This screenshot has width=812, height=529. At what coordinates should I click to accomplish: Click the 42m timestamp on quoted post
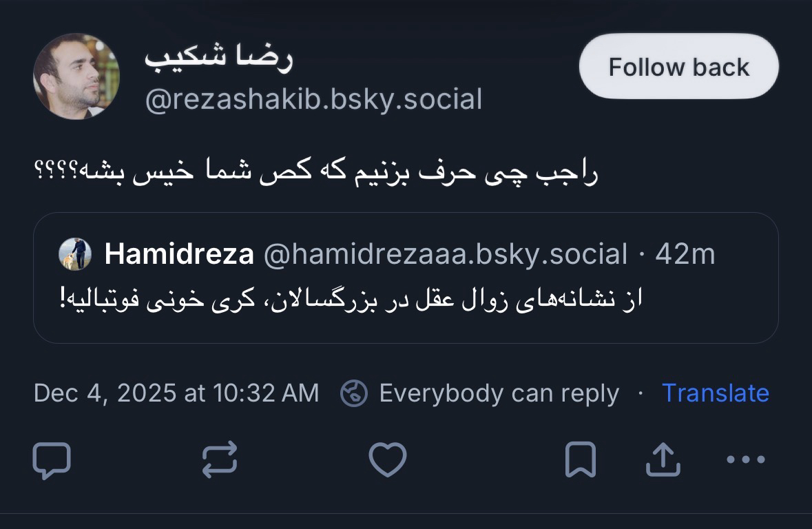pyautogui.click(x=685, y=255)
